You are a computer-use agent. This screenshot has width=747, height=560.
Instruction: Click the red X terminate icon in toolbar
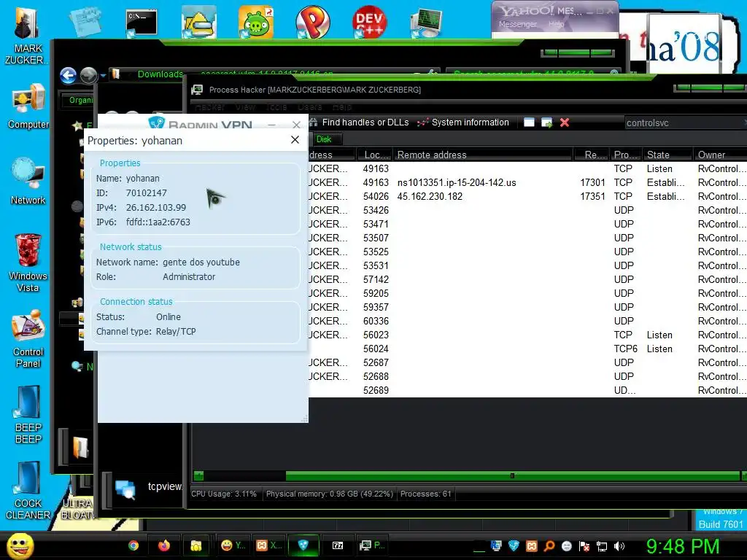click(565, 122)
